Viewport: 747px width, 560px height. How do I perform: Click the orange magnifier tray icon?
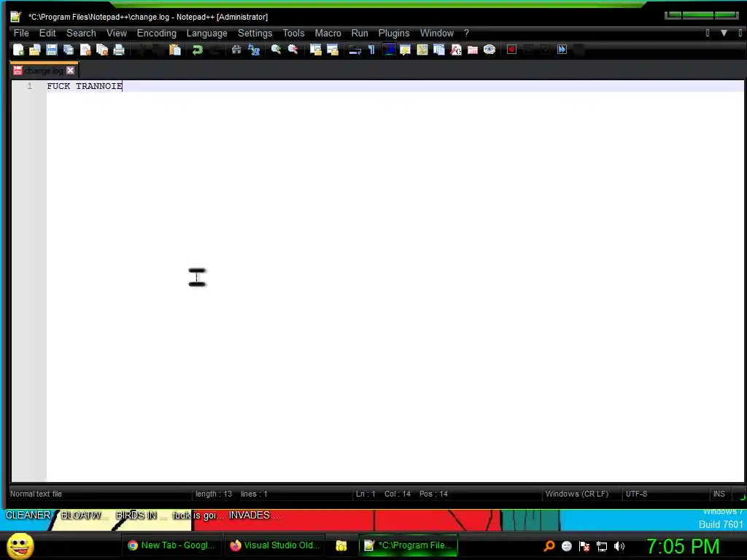pyautogui.click(x=549, y=546)
